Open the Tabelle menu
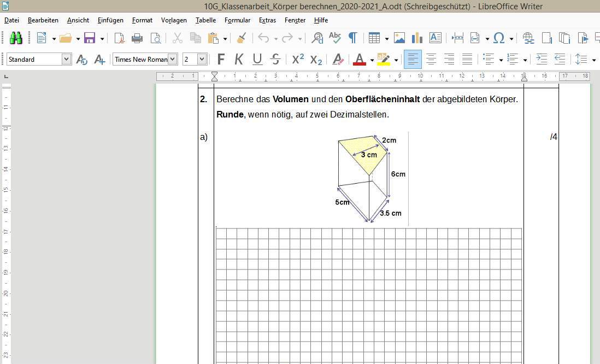This screenshot has width=600, height=364. pyautogui.click(x=205, y=20)
